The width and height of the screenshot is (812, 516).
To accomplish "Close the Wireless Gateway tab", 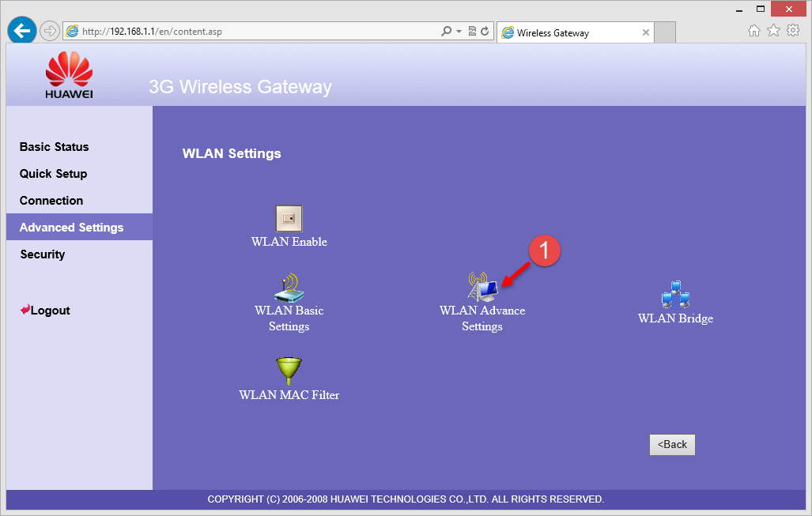I will click(646, 32).
